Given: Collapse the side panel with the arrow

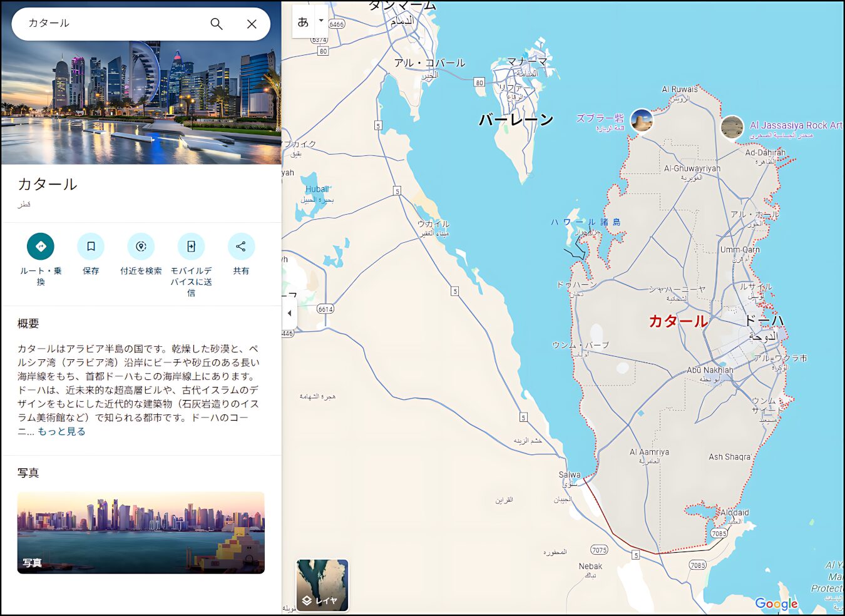Looking at the screenshot, I should click(x=289, y=313).
